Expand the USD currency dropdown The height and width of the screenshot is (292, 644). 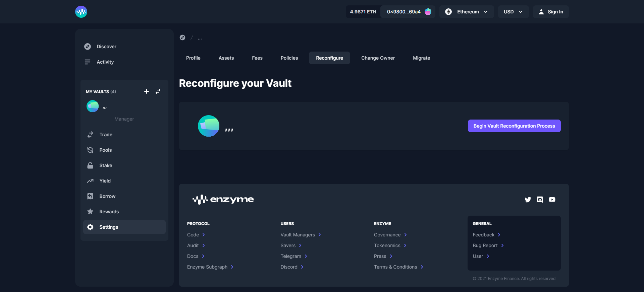(x=514, y=12)
